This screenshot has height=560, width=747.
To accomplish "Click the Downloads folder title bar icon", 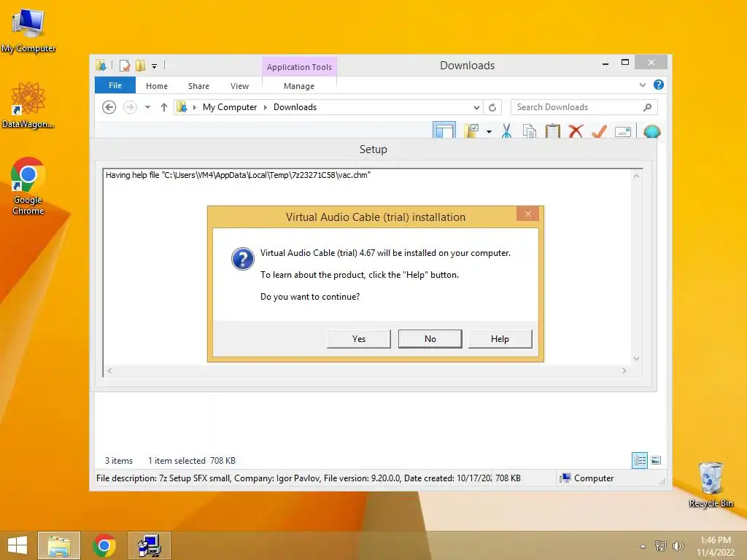I will coord(101,65).
